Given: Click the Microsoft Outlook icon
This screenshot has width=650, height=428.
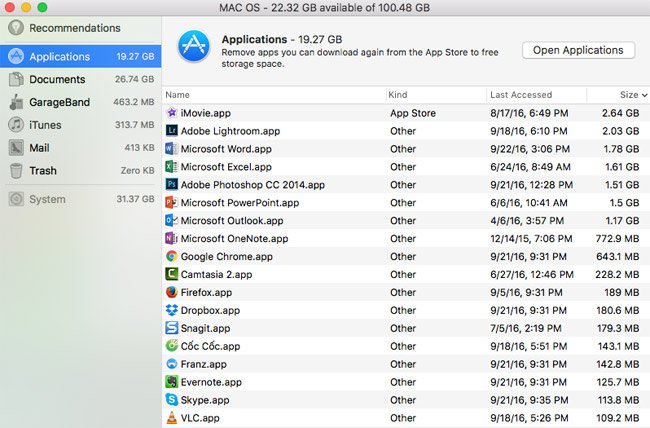Looking at the screenshot, I should (x=172, y=220).
